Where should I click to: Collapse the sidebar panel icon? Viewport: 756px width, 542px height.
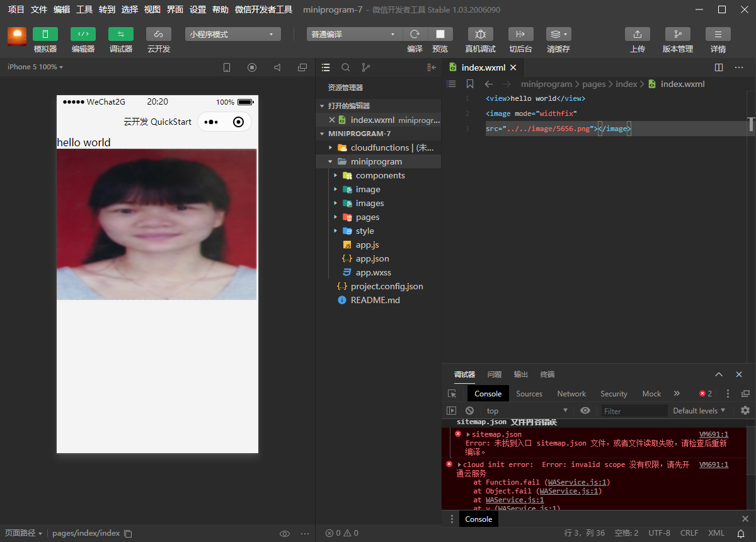pyautogui.click(x=432, y=67)
